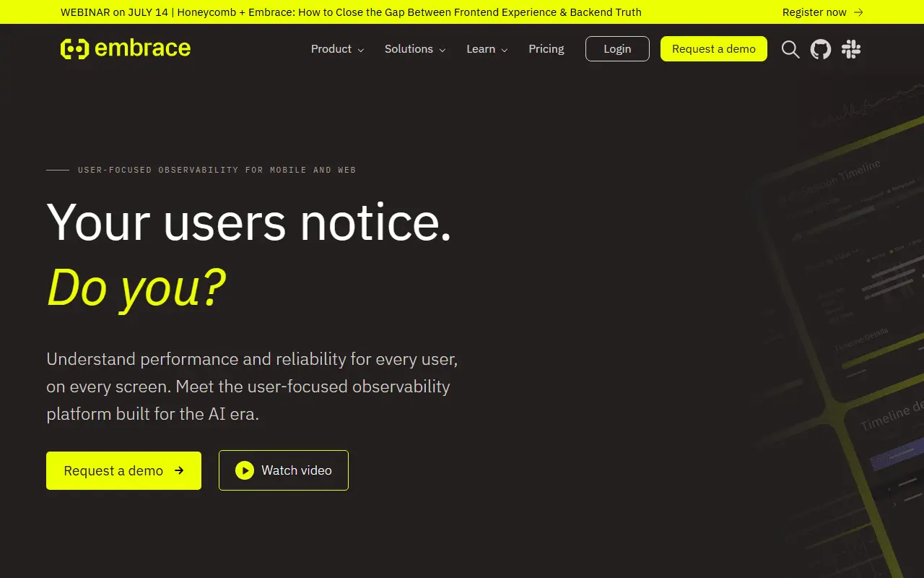Open the GitHub icon link
The height and width of the screenshot is (578, 924).
pyautogui.click(x=821, y=49)
